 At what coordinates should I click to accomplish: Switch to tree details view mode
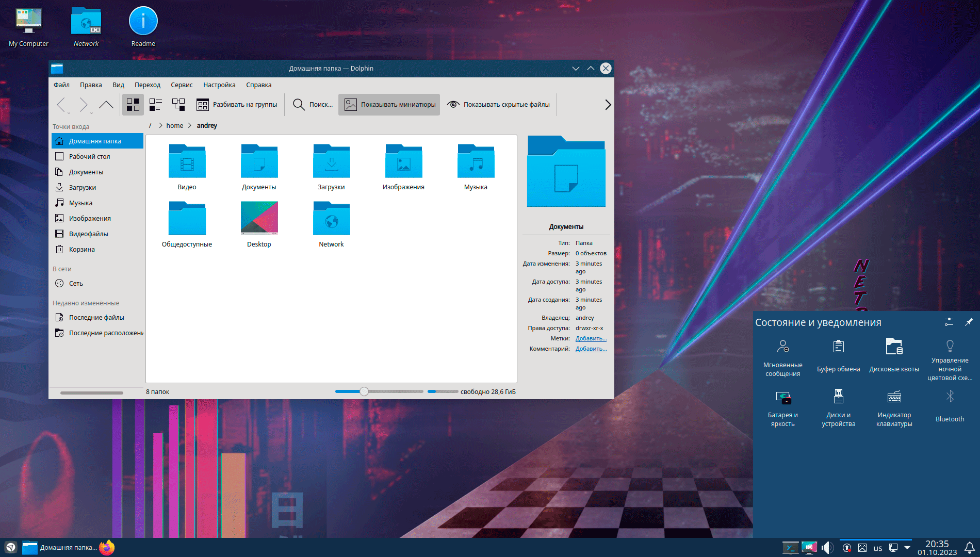coord(178,105)
